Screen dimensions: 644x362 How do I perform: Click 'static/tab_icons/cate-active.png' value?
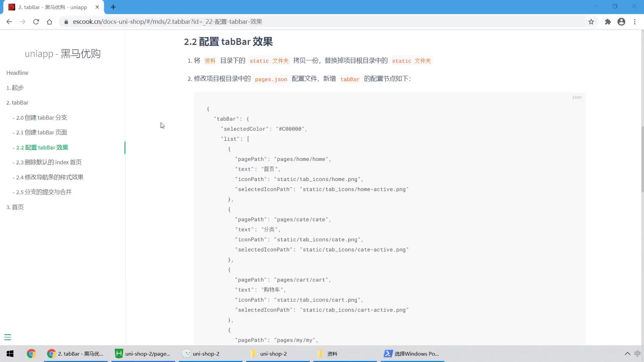click(x=354, y=250)
